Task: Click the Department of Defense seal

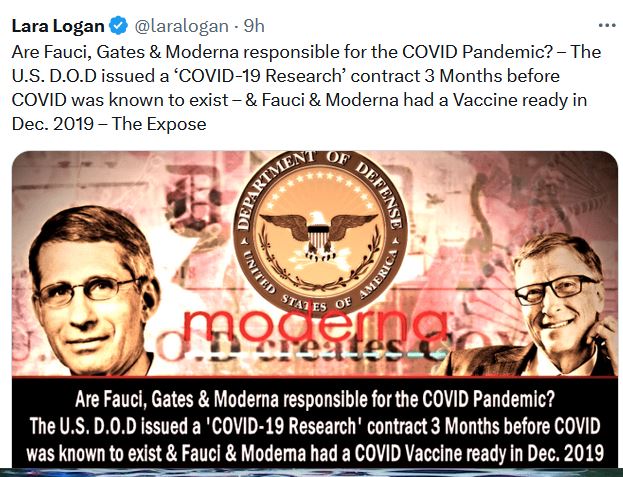Action: 320,233
